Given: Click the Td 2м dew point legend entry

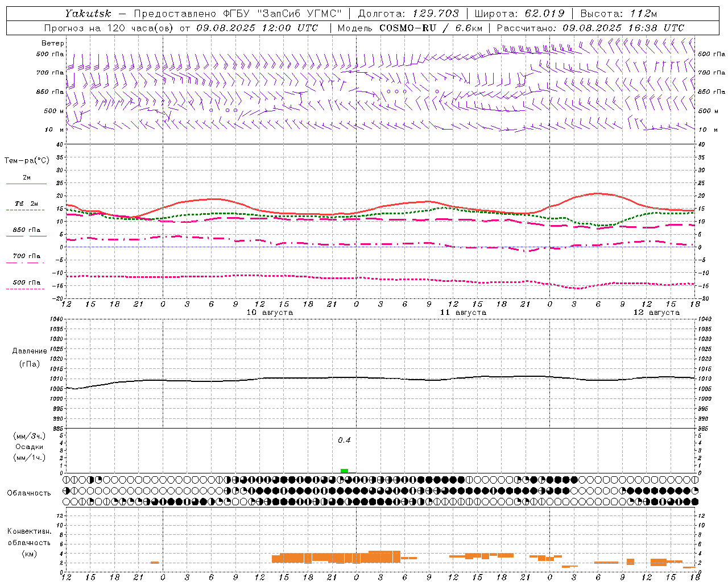Looking at the screenshot, I should [x=27, y=203].
